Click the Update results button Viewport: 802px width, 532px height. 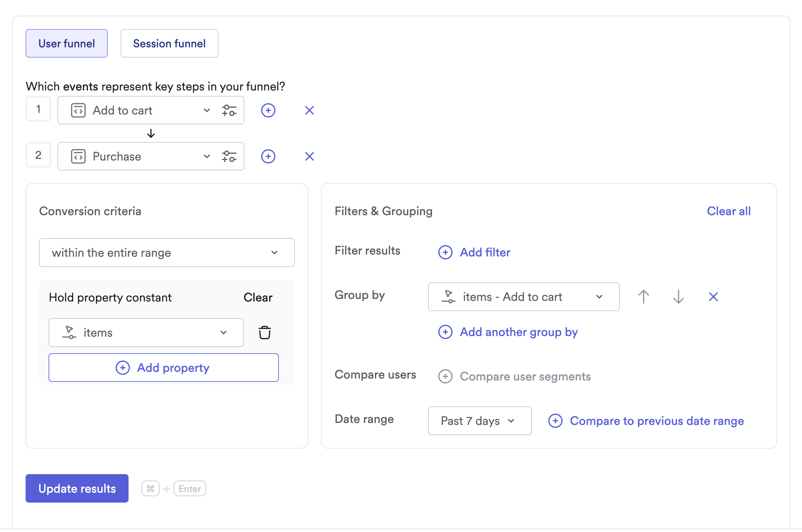coord(77,489)
